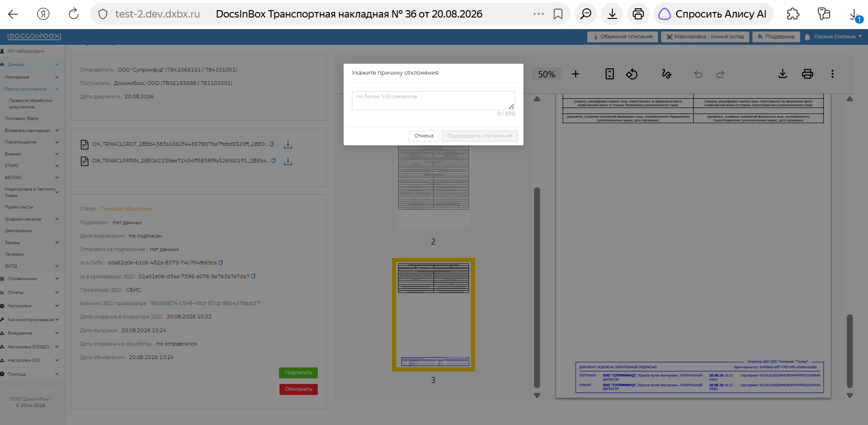Open the Декларации menu item
This screenshot has width=868, height=425.
click(x=18, y=231)
